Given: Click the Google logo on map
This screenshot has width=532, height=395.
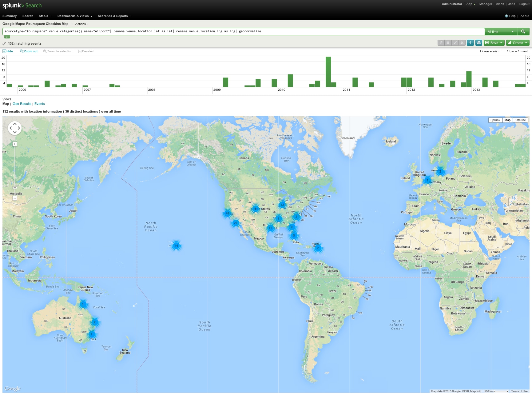Looking at the screenshot, I should (13, 388).
